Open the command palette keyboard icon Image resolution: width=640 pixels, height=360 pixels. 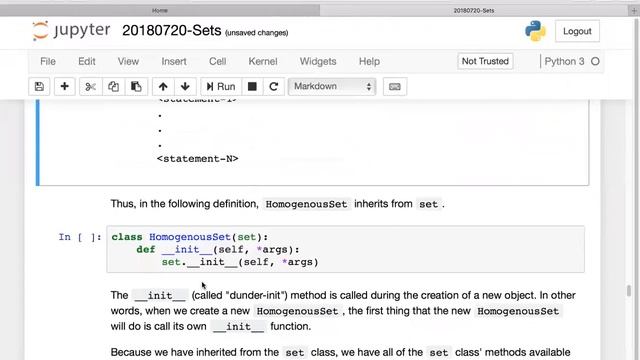coord(395,87)
